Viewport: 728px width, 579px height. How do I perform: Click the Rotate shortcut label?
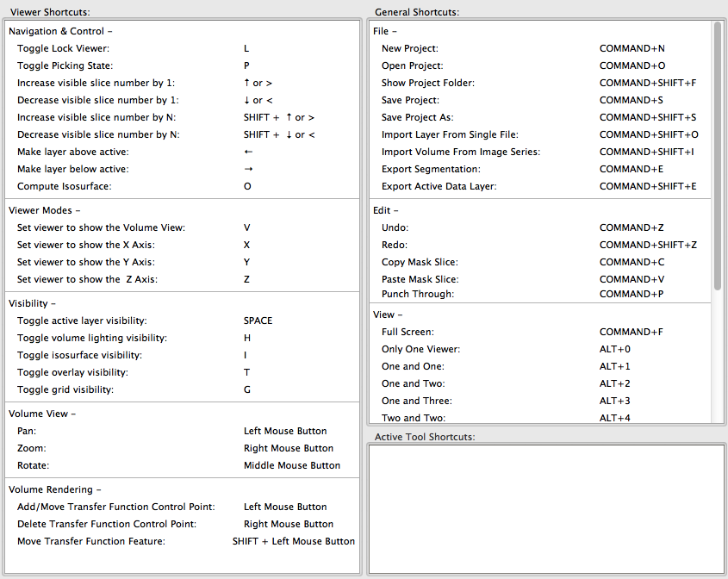tap(33, 465)
